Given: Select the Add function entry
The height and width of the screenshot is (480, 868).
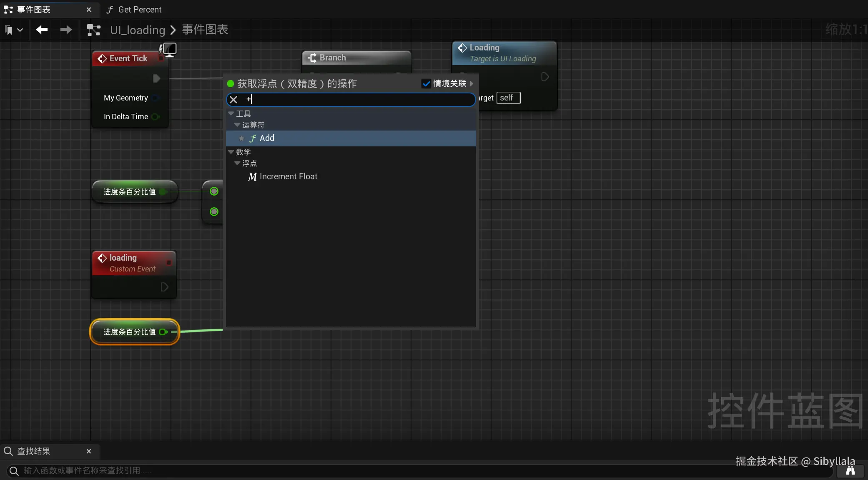Looking at the screenshot, I should click(267, 138).
